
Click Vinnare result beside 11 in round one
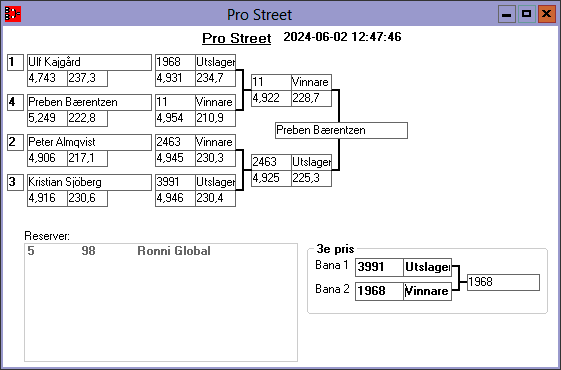[x=215, y=102]
